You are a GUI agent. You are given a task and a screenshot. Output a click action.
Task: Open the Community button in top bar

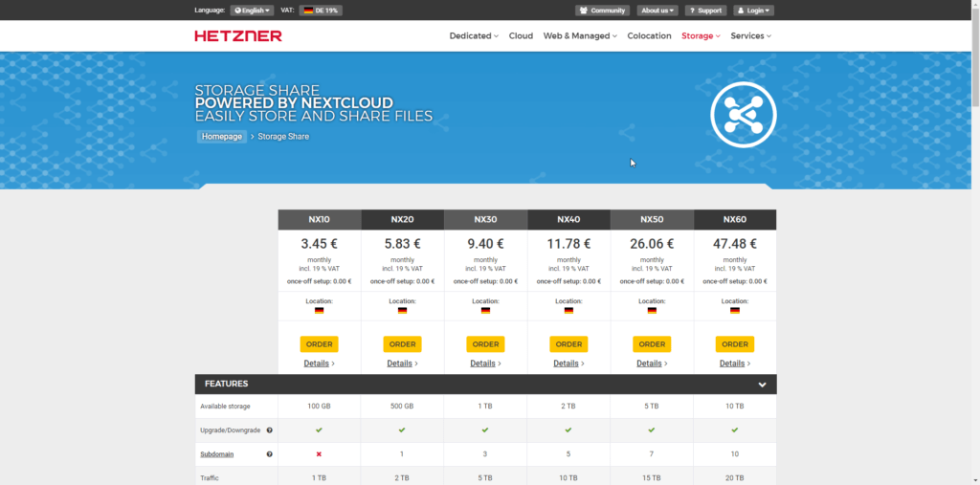(x=602, y=11)
